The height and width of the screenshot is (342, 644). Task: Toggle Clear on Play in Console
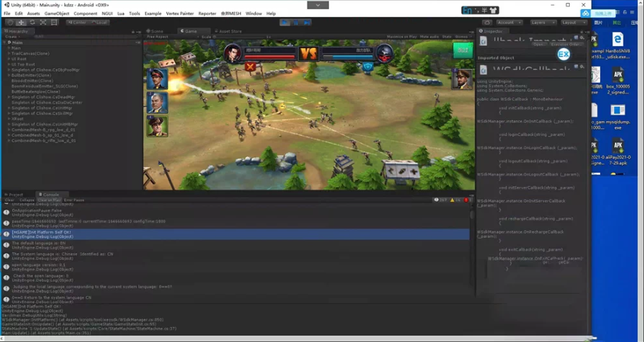pyautogui.click(x=50, y=200)
